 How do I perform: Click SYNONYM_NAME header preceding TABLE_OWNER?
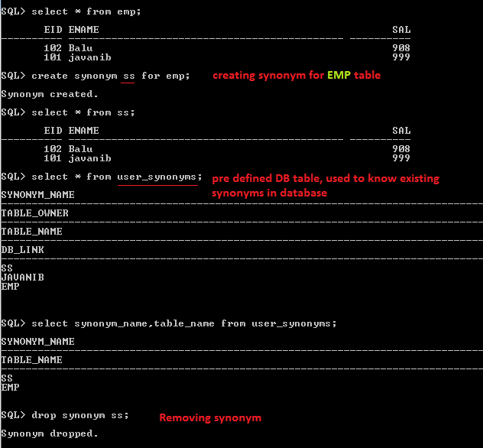(38, 195)
